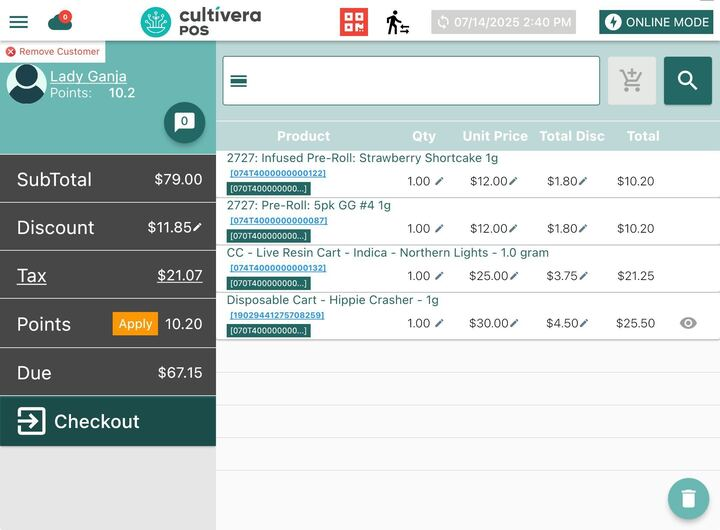Open the hamburger main menu
The height and width of the screenshot is (530, 720).
pos(19,22)
